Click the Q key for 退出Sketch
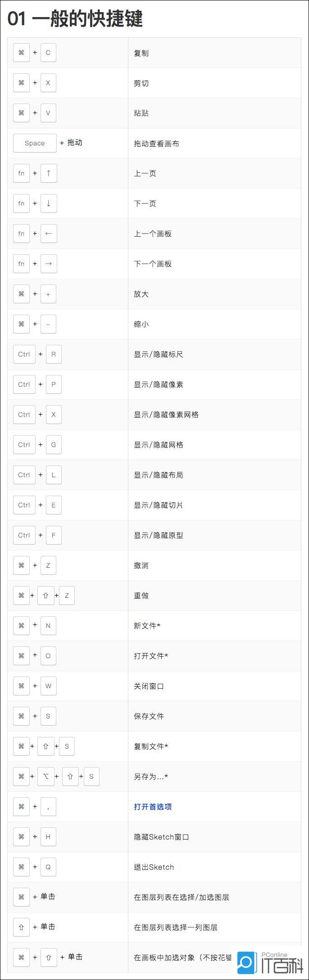309x980 pixels. (48, 867)
